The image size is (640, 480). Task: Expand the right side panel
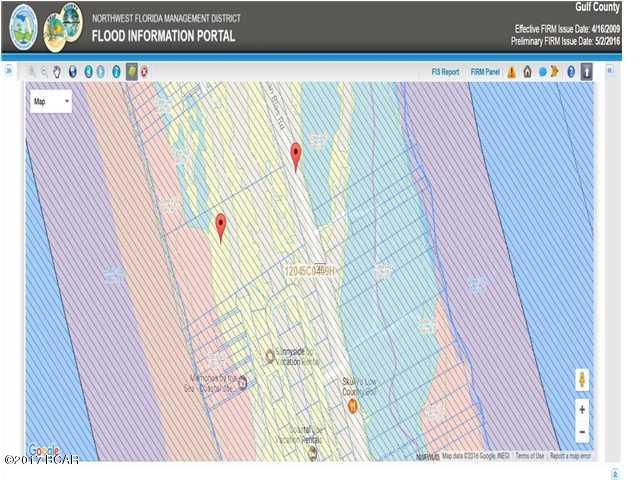tap(612, 71)
